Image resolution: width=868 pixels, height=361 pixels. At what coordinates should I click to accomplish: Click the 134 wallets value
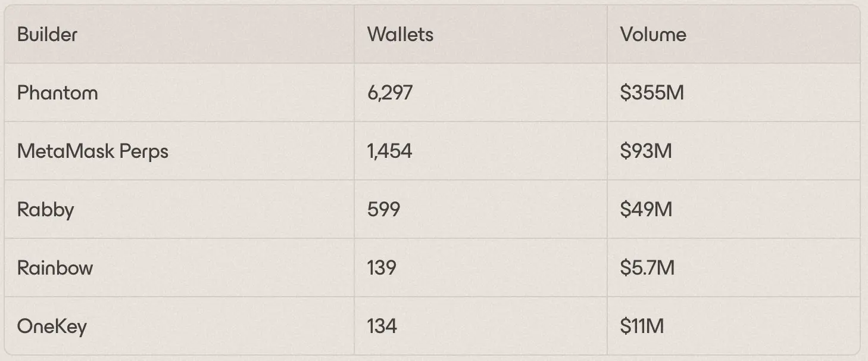click(x=382, y=326)
